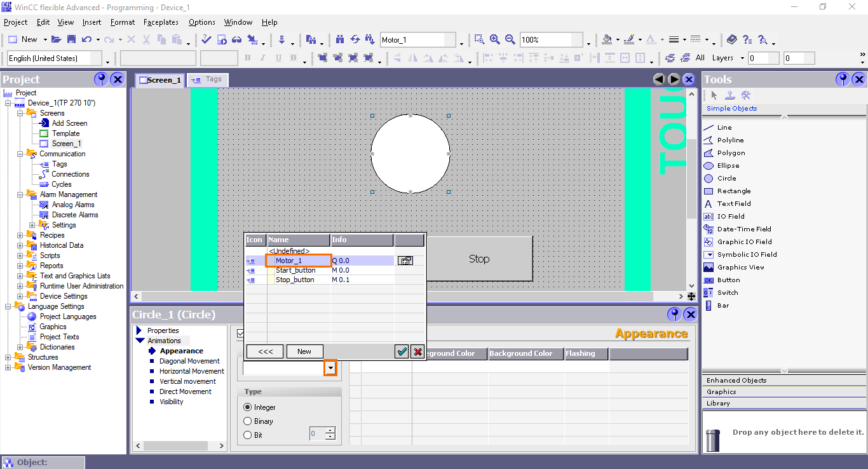The height and width of the screenshot is (469, 868).
Task: Open the Insert menu
Action: pos(92,22)
